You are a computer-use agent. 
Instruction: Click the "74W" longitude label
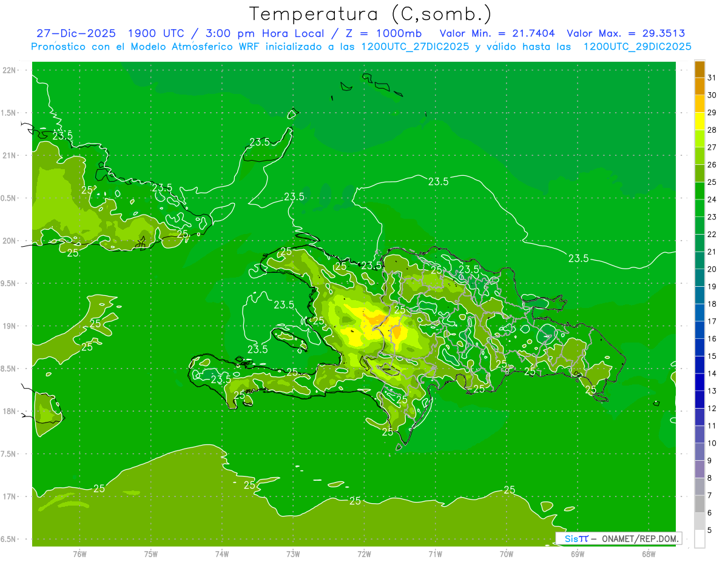[222, 554]
